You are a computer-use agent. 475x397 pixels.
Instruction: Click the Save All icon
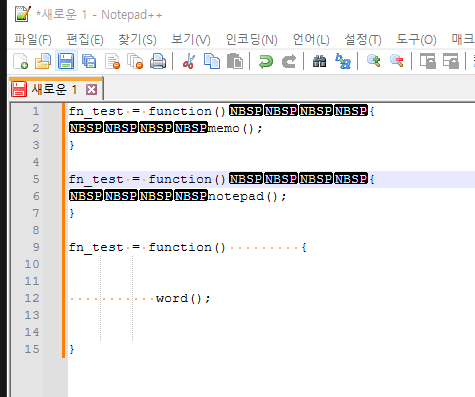tap(89, 61)
